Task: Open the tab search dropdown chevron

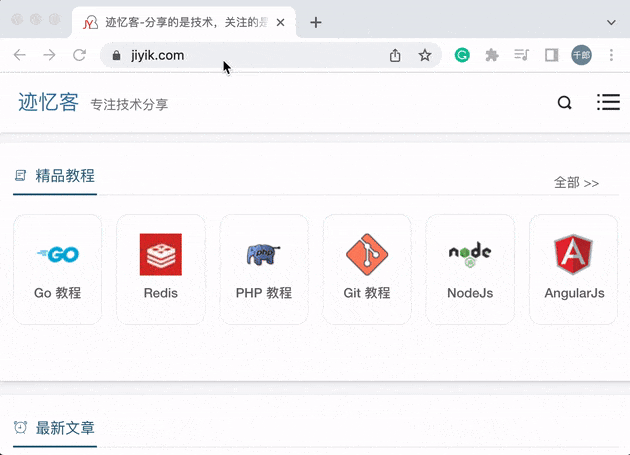Action: pos(611,23)
